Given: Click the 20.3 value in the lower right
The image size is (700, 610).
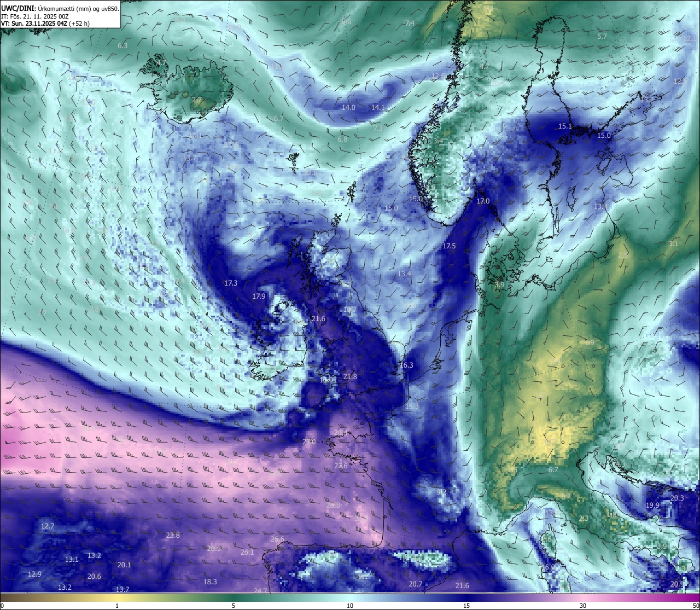Looking at the screenshot, I should (677, 498).
